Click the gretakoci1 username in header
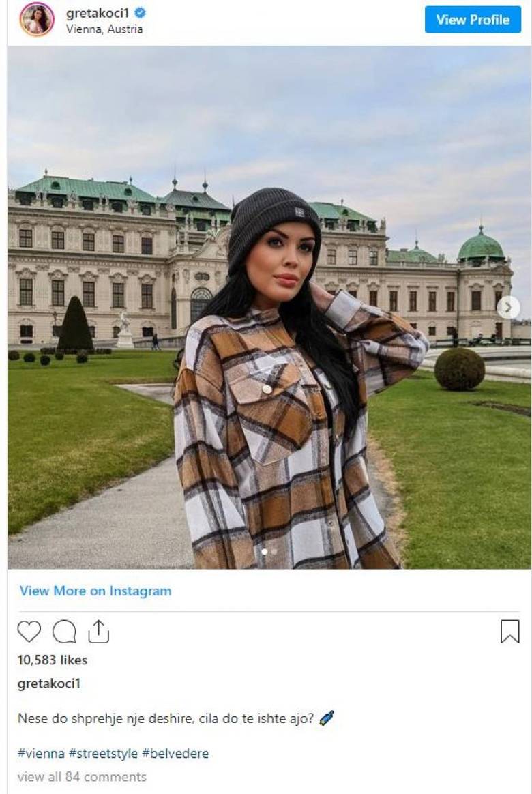Image resolution: width=532 pixels, height=794 pixels. point(98,13)
